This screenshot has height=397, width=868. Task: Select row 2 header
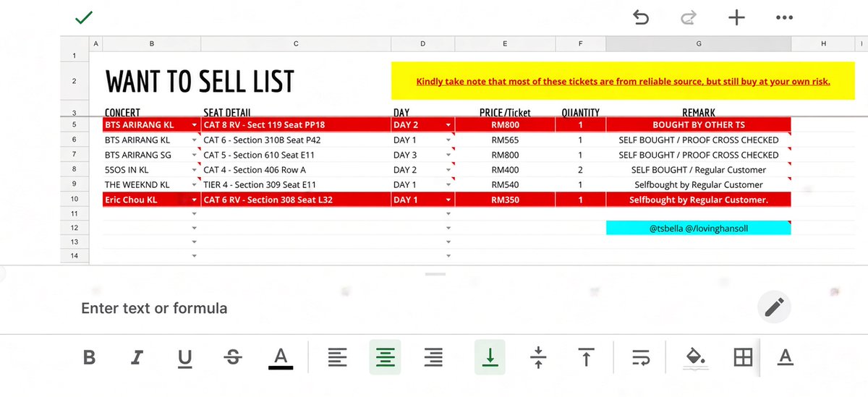pos(75,82)
